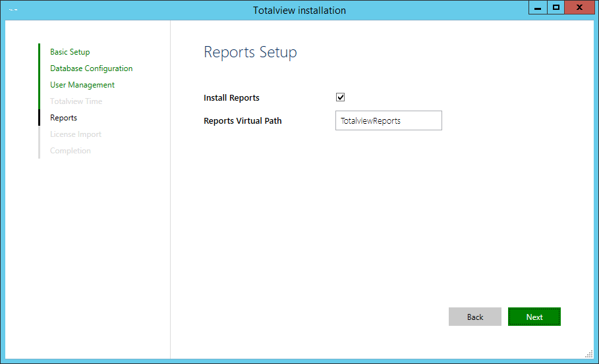
Task: Select the Reports step in sidebar
Action: [x=63, y=118]
